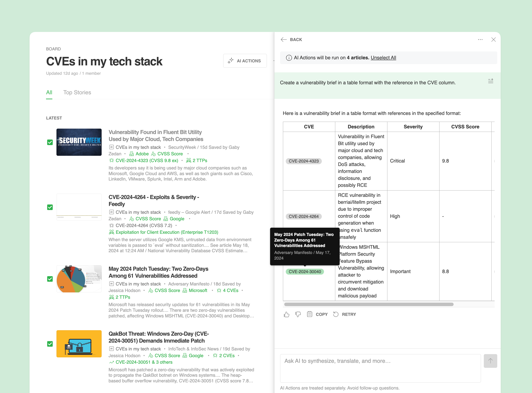Close the AI Actions panel
The height and width of the screenshot is (393, 532).
494,40
